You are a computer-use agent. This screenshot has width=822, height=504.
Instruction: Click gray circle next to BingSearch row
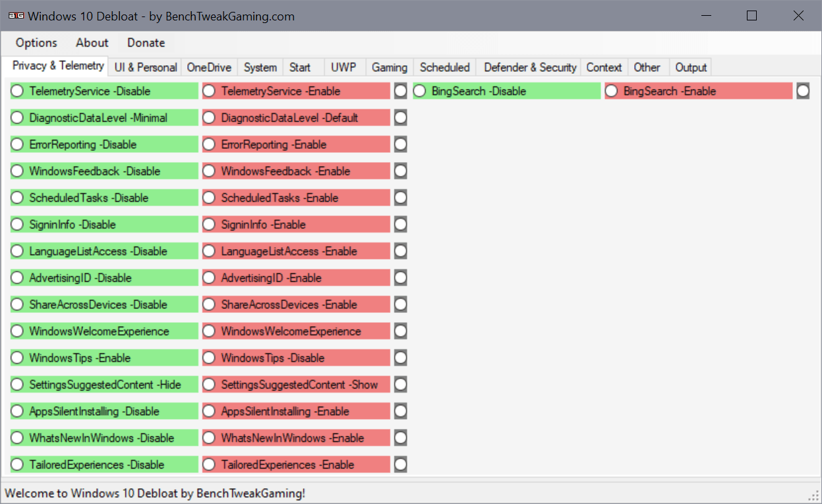pos(802,91)
